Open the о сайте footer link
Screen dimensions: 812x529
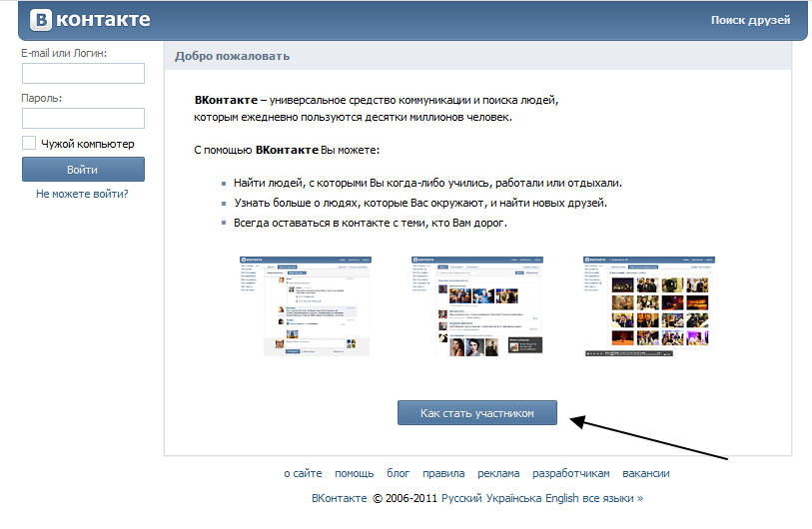click(x=303, y=473)
